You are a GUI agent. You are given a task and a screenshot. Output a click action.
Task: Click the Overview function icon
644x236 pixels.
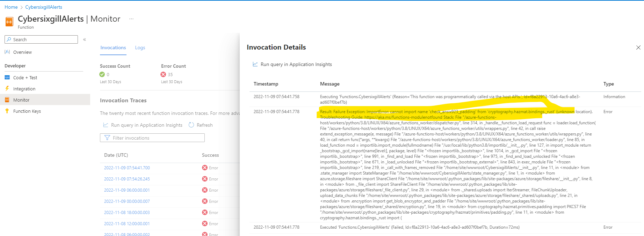coord(7,52)
